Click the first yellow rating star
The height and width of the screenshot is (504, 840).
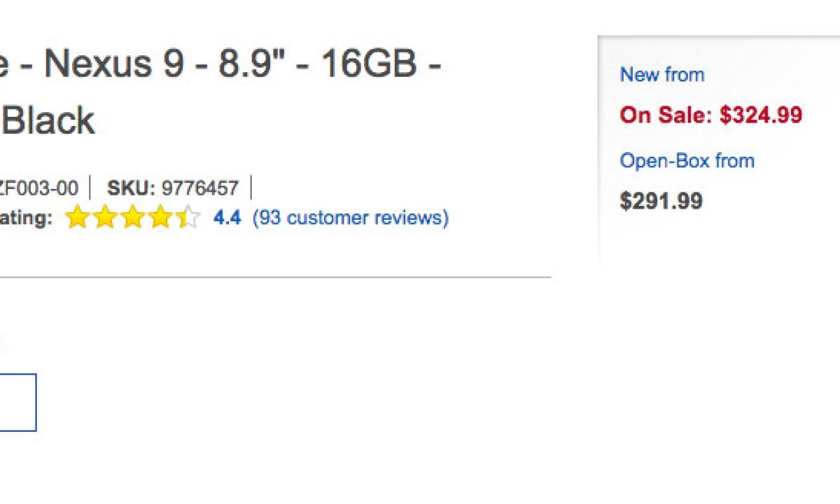(x=76, y=218)
